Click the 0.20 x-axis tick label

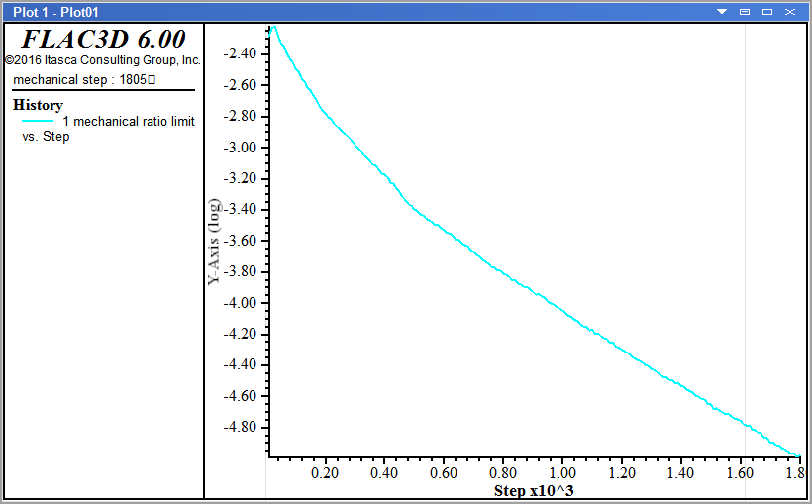(325, 473)
